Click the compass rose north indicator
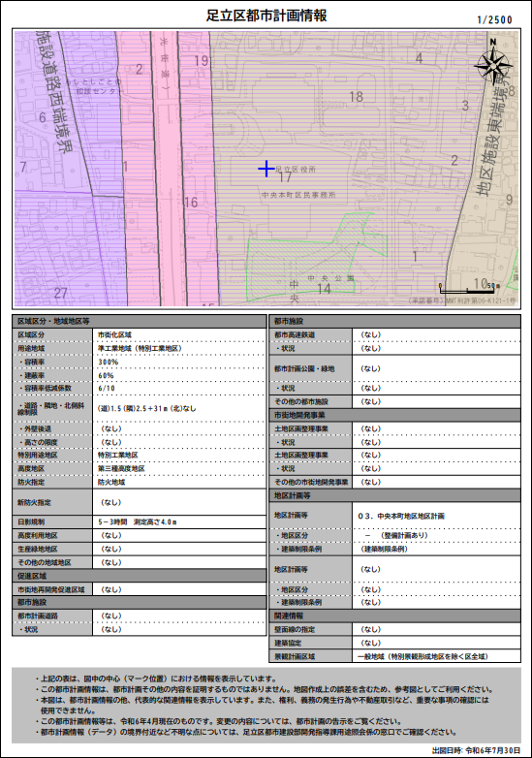The height and width of the screenshot is (758, 532). coord(493,63)
